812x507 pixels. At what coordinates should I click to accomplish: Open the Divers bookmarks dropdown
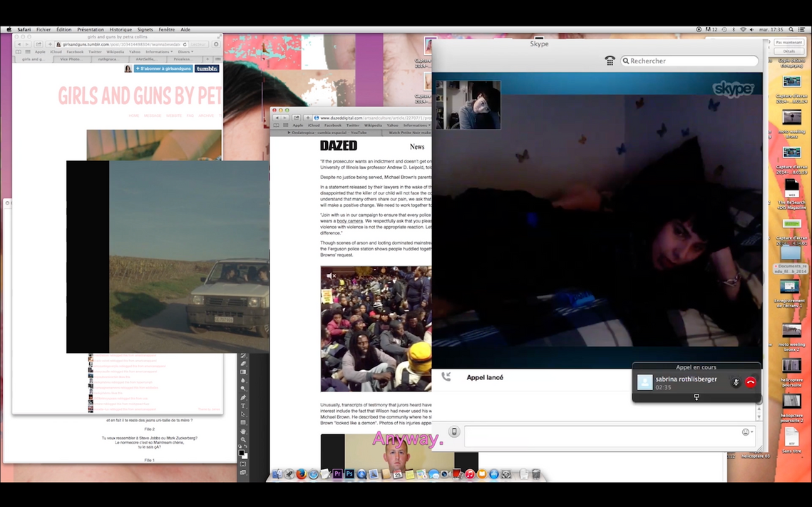pyautogui.click(x=185, y=52)
